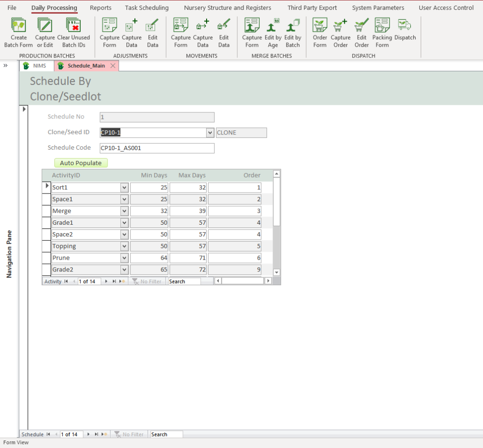Open the Sort1 ActivityID dropdown arrow
This screenshot has height=448, width=483.
(x=125, y=188)
